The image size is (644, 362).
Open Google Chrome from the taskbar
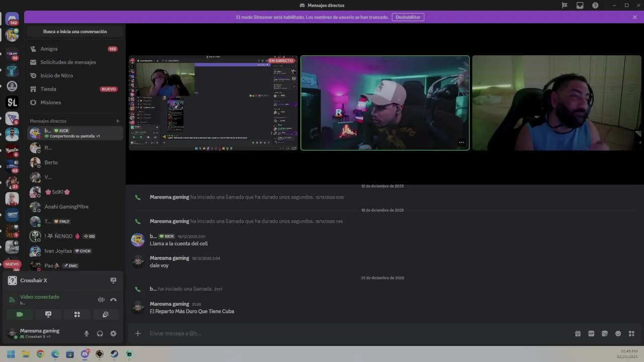coord(40,354)
